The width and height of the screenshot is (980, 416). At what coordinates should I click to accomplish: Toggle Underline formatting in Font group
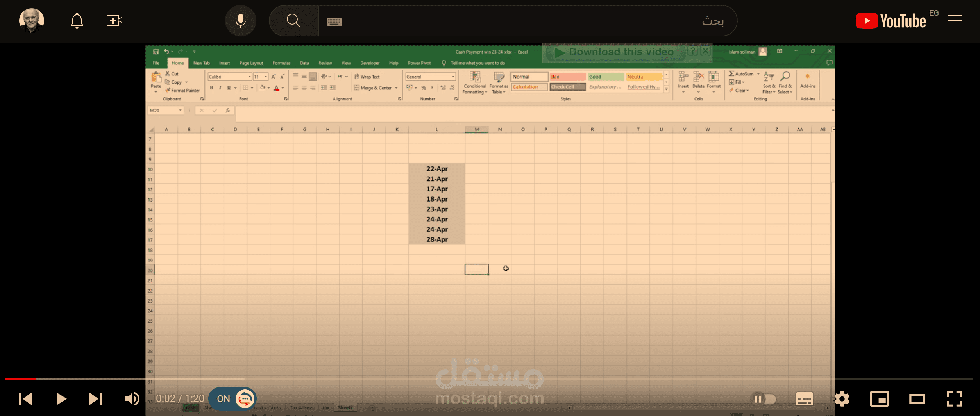[x=229, y=88]
